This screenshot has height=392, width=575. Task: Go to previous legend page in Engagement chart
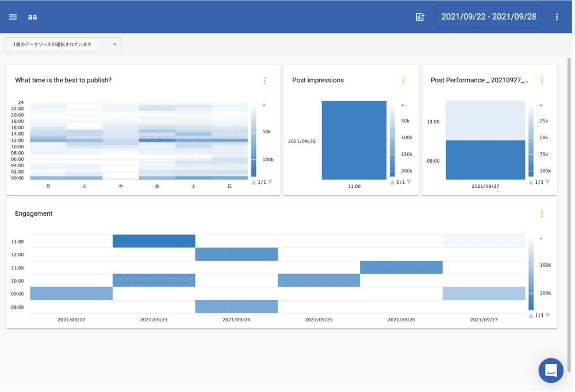[x=531, y=315]
